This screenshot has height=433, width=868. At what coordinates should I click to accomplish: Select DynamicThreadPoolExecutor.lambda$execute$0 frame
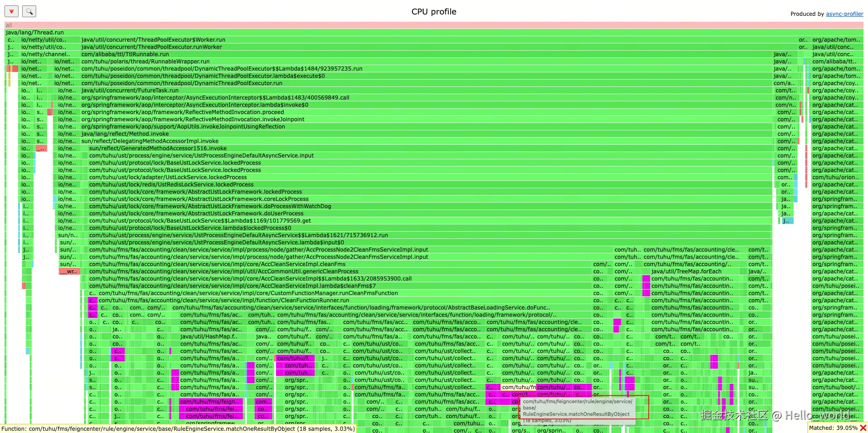pos(426,76)
